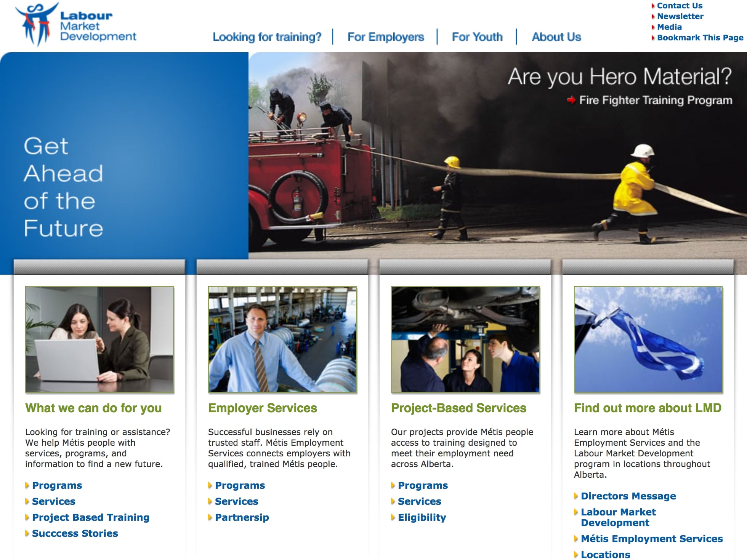Click arrow bullet beside Partnersip
This screenshot has width=747, height=560.
pyautogui.click(x=210, y=517)
